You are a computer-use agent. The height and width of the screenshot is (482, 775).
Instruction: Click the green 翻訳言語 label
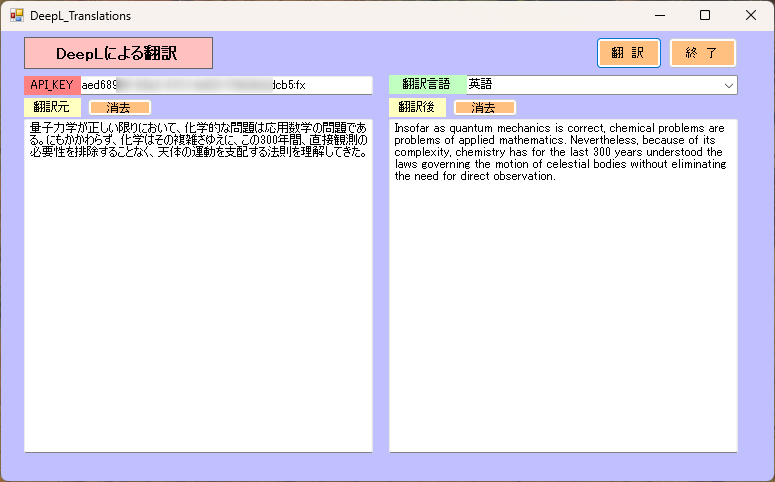tap(426, 86)
